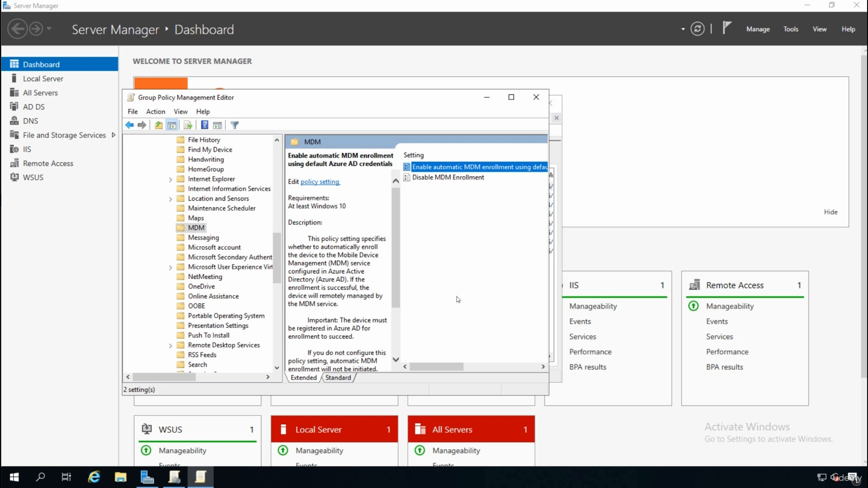The width and height of the screenshot is (868, 488).
Task: Click Server Manager back navigation button
Action: (x=17, y=29)
